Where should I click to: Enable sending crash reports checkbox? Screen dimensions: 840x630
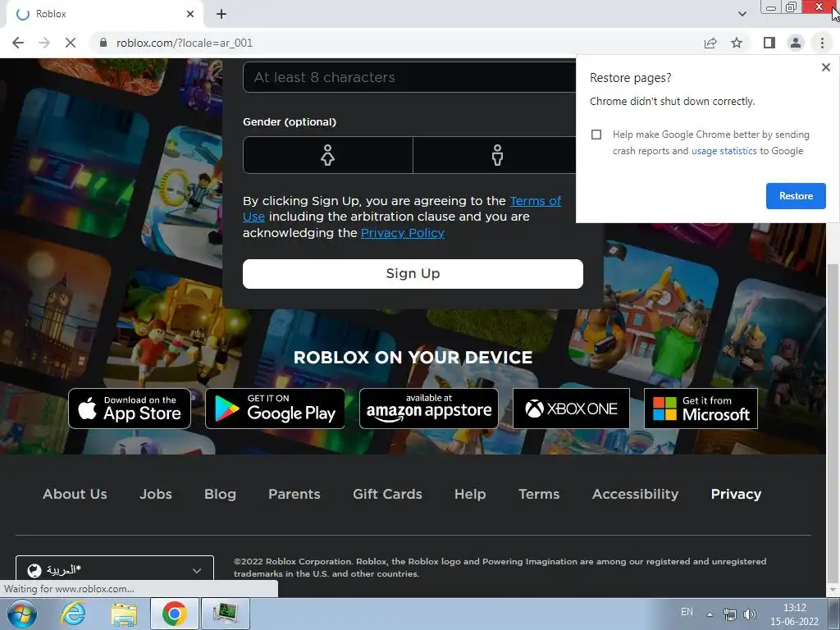pyautogui.click(x=596, y=135)
